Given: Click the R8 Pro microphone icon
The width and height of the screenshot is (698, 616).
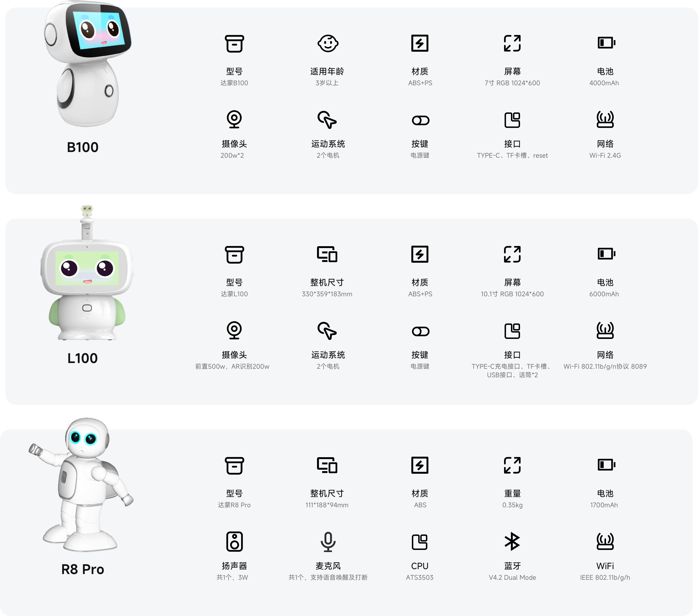Looking at the screenshot, I should click(x=328, y=542).
